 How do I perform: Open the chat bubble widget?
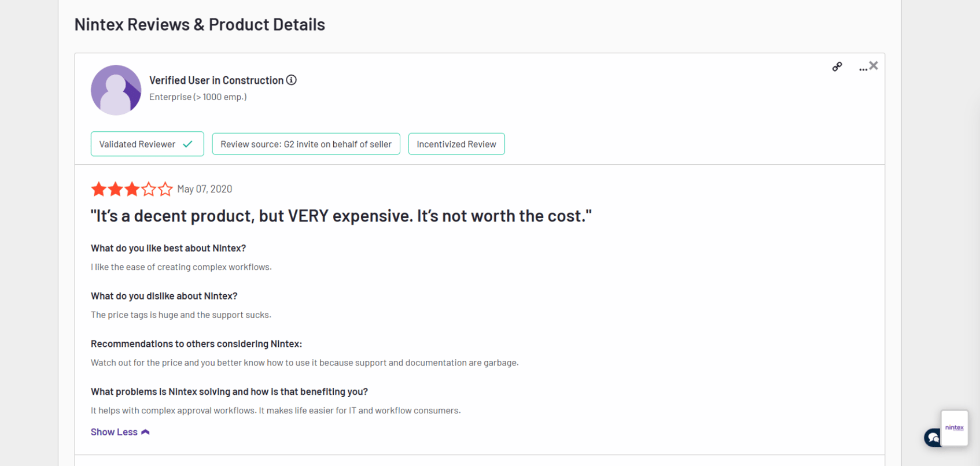933,438
